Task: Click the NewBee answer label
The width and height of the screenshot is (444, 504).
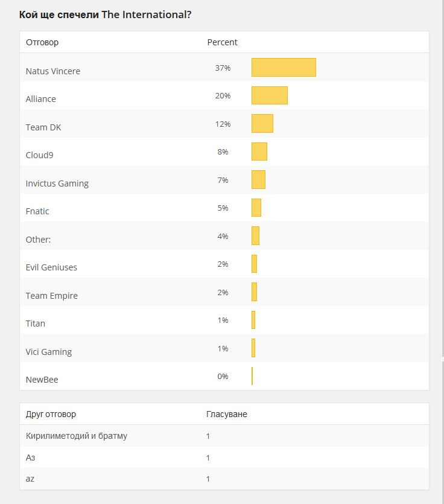Action: point(42,380)
